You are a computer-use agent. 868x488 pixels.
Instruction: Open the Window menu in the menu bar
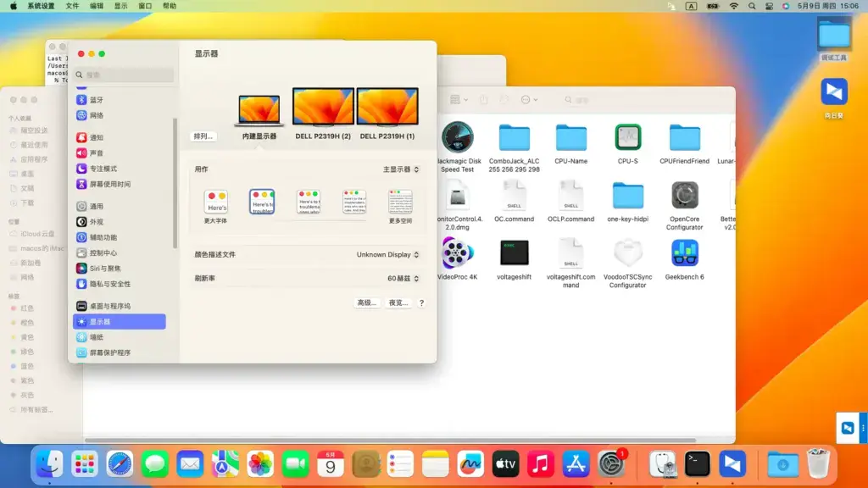point(145,6)
